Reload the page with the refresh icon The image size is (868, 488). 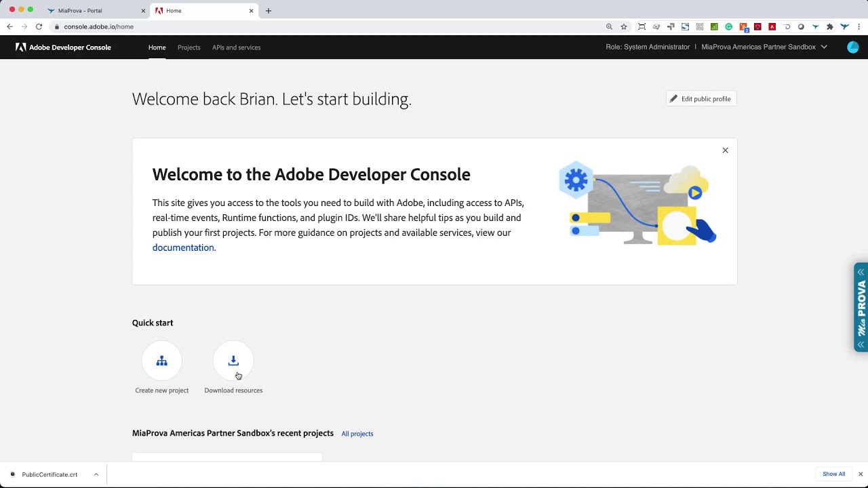click(x=39, y=26)
